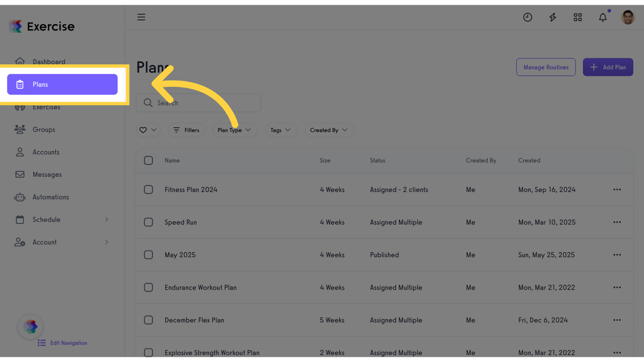Open the Plan Type dropdown
Screen dimensions: 644x362
click(234, 130)
